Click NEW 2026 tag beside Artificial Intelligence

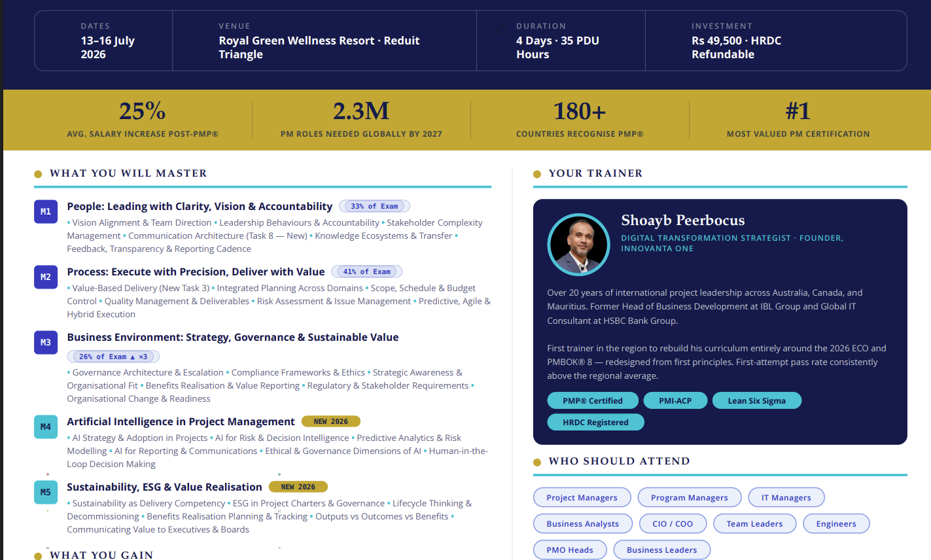tap(331, 421)
